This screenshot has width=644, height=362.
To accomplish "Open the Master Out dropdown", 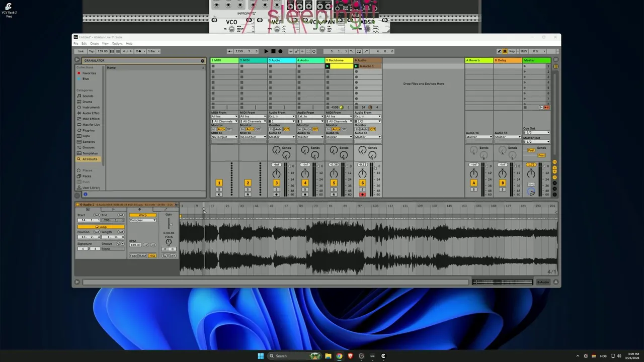I will tap(536, 142).
